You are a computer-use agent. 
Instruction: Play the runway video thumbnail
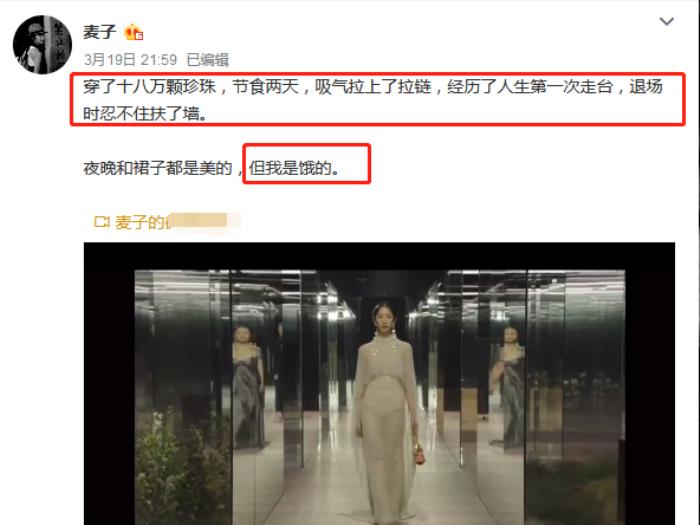(379, 384)
